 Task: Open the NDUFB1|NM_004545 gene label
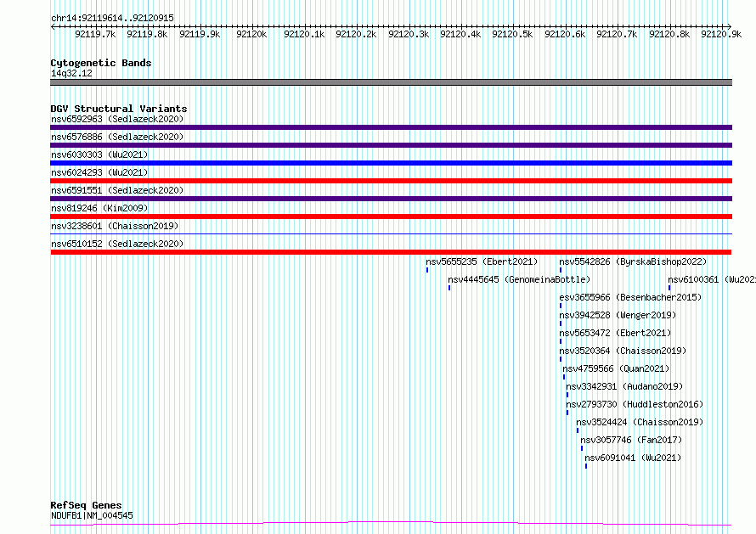pyautogui.click(x=92, y=515)
